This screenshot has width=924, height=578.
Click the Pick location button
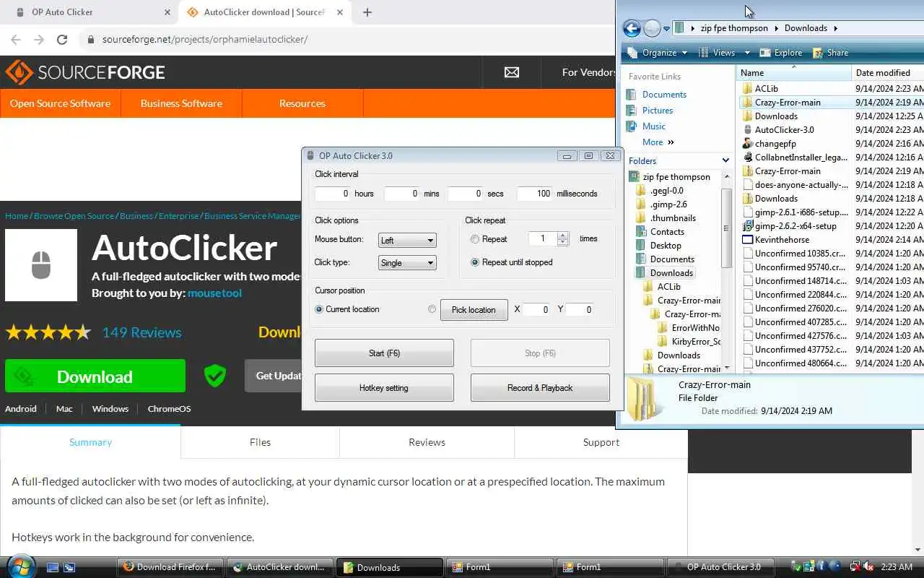point(474,310)
